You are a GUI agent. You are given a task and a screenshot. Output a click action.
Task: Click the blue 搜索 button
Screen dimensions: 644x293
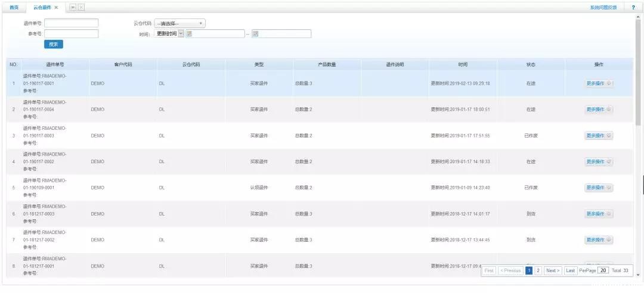(x=53, y=44)
